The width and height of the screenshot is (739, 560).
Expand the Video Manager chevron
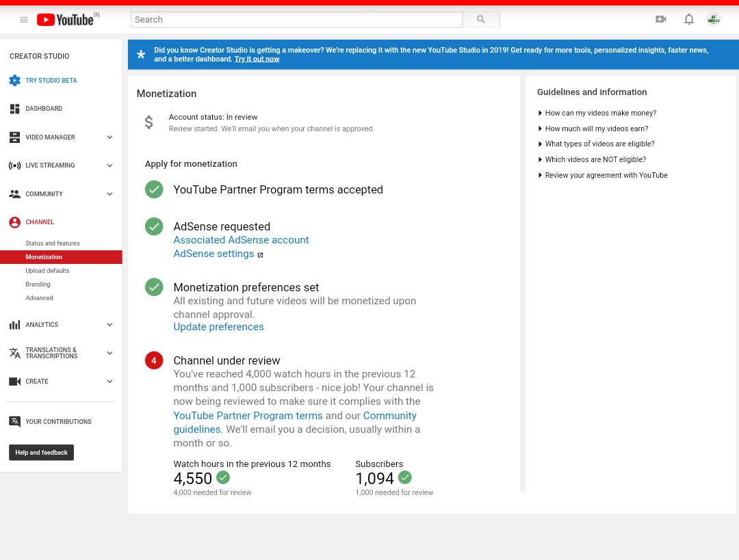[109, 137]
